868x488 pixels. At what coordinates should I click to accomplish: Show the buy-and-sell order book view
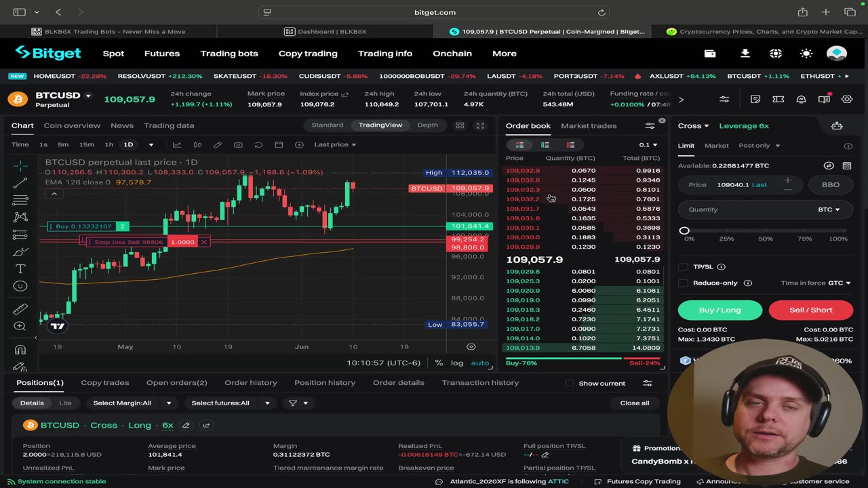[520, 144]
